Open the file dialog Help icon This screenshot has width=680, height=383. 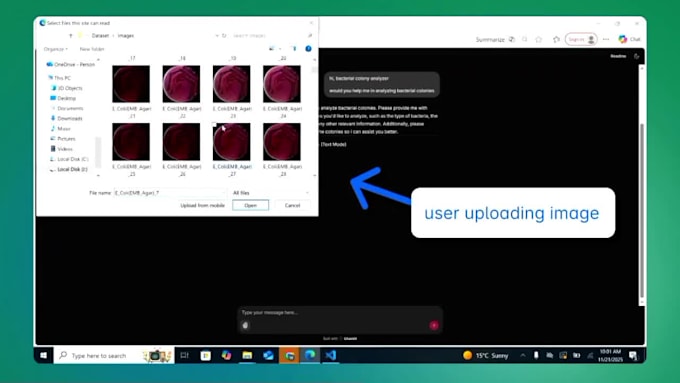click(308, 49)
